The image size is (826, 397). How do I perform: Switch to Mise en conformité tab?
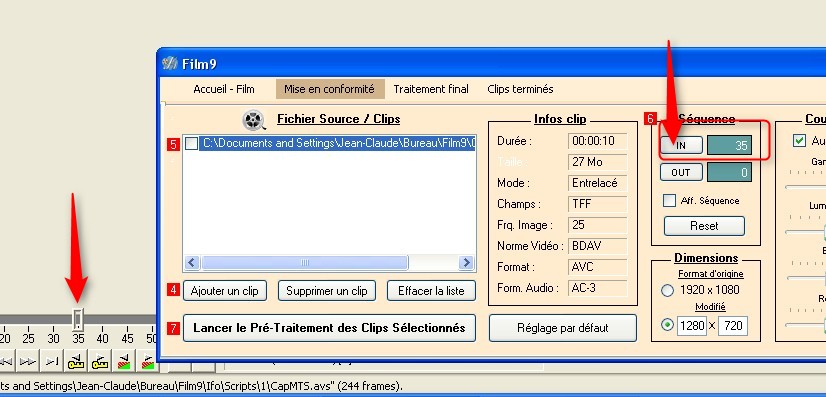tap(330, 89)
